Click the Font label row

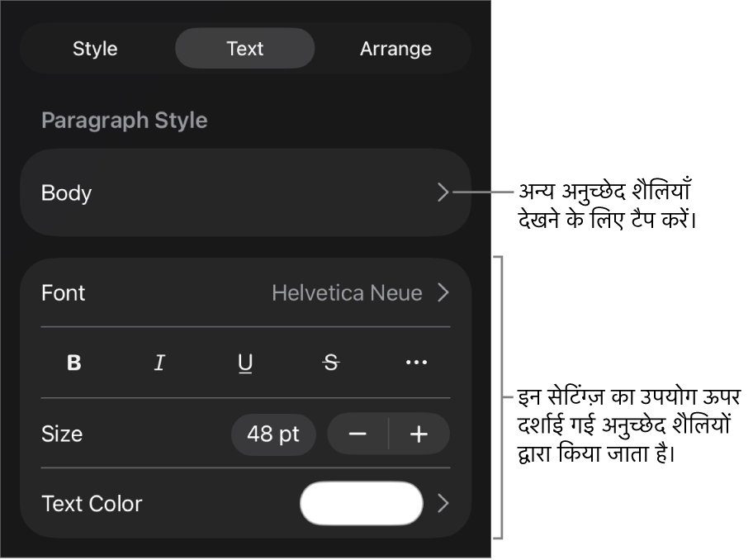click(x=64, y=293)
